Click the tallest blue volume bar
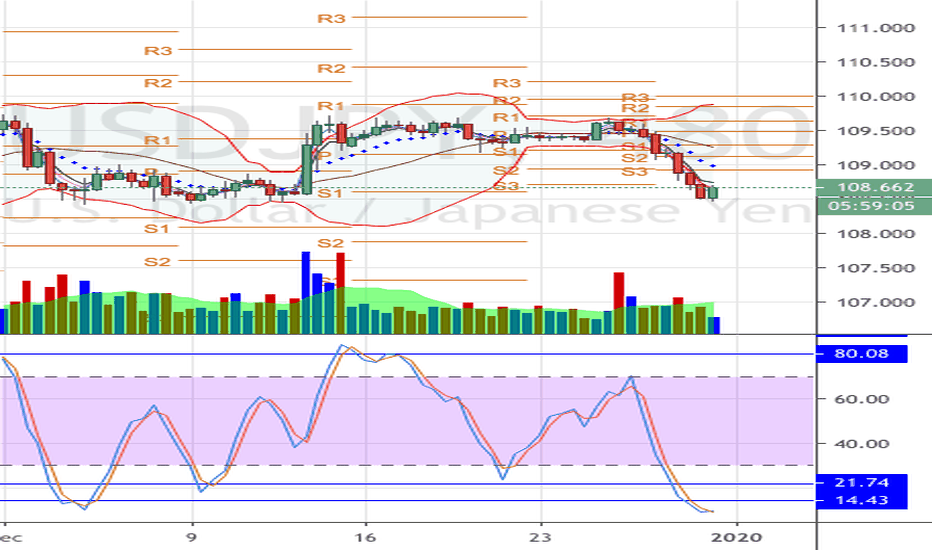 (x=306, y=292)
